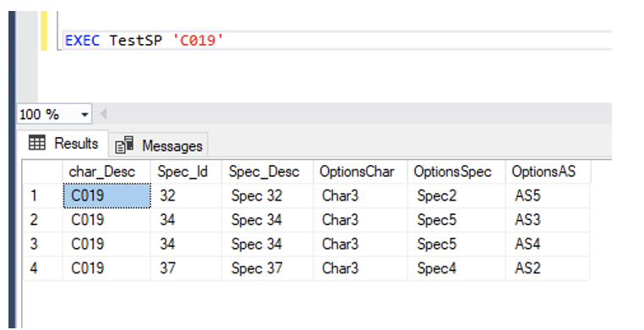
Task: Place cursor in the EXEC TestSP query line
Action: point(336,41)
